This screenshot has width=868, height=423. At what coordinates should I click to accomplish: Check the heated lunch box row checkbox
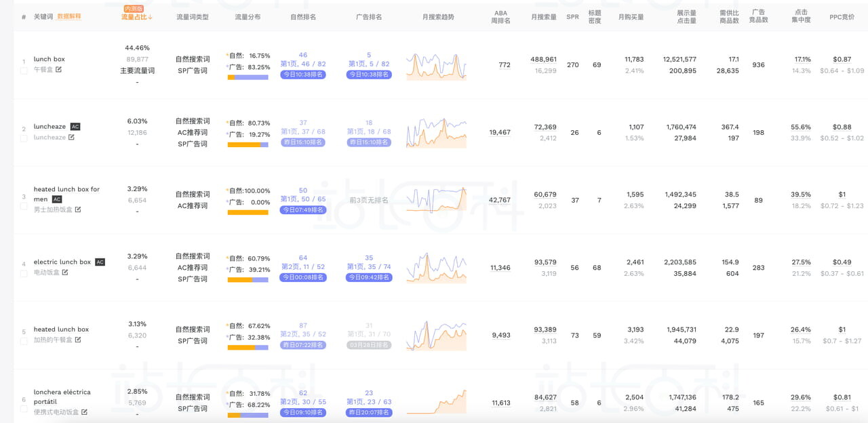[x=24, y=341]
